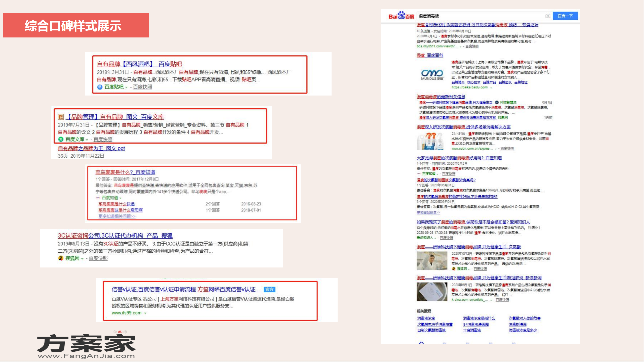Click the Baidu paw logo
The width and height of the screenshot is (644, 362).
tap(401, 15)
